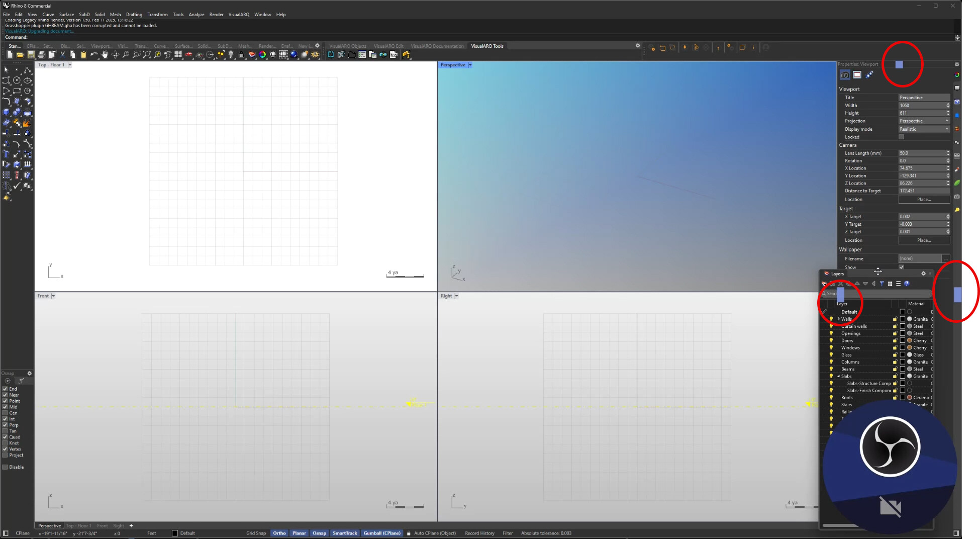Select the Text object tool in sidebar
The height and width of the screenshot is (539, 980).
click(6, 154)
